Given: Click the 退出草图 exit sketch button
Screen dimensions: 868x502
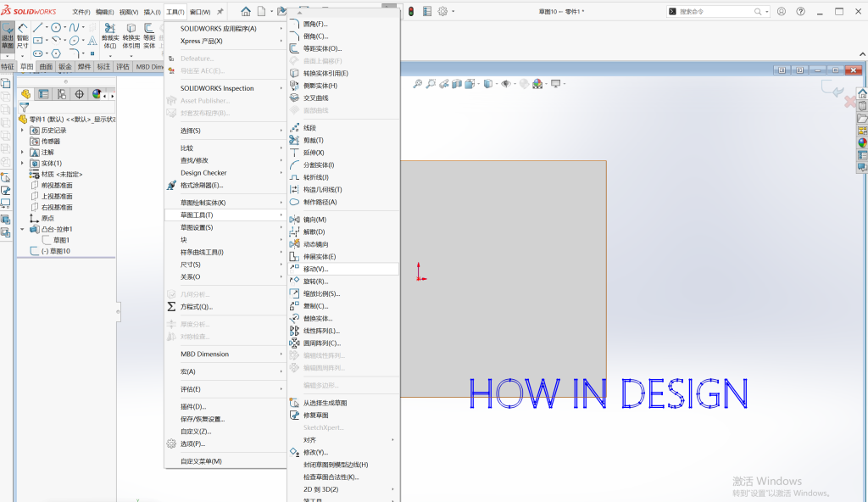Looking at the screenshot, I should [x=8, y=36].
